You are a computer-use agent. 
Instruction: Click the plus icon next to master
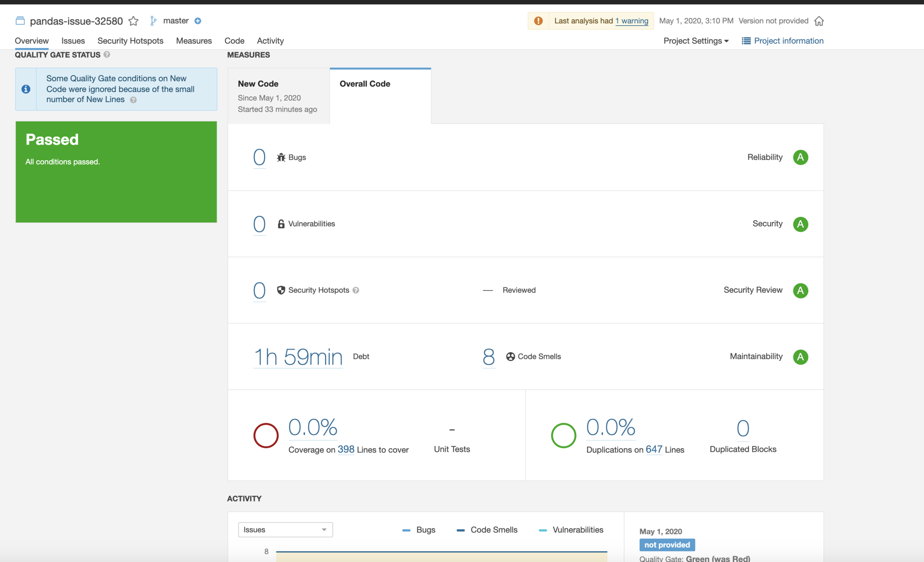click(x=198, y=21)
